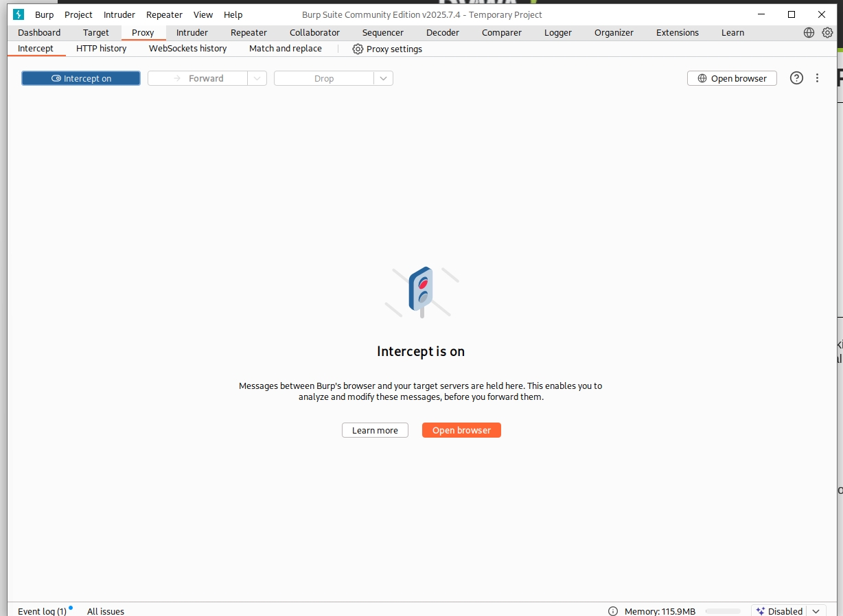Screen dimensions: 843x616
Task: Open the Repeater menu in menu bar
Action: [164, 14]
